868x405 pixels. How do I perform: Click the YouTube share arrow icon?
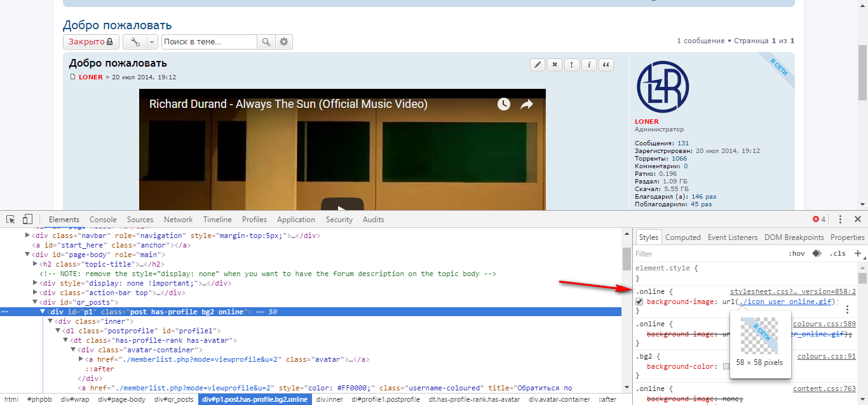(527, 104)
